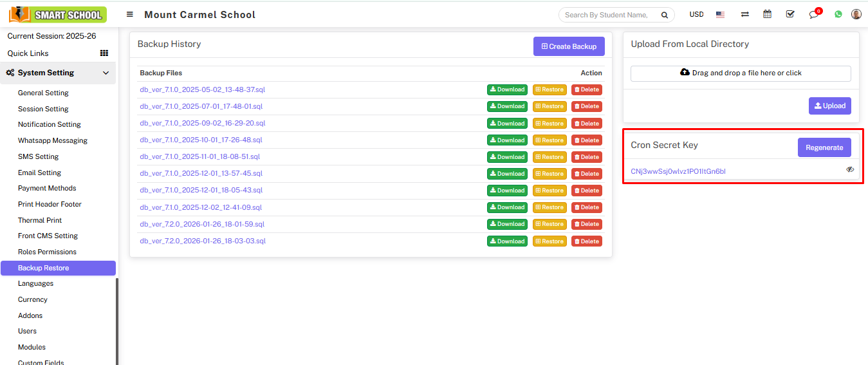This screenshot has width=868, height=365.
Task: Open the WhatsApp icon in header
Action: click(838, 14)
